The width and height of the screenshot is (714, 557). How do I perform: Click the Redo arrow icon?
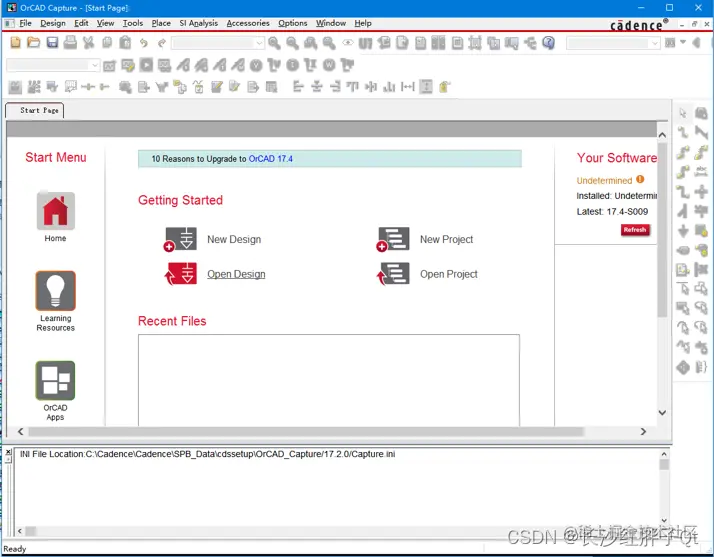coord(161,43)
